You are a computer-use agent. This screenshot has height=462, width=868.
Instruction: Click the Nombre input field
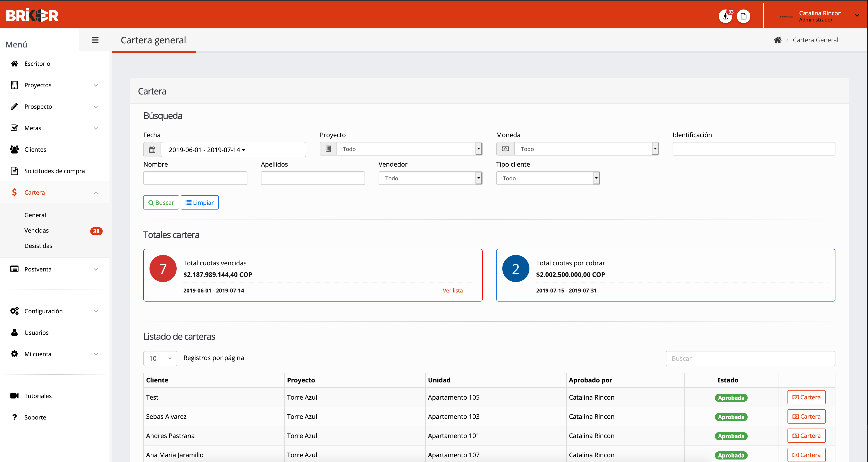tap(195, 178)
